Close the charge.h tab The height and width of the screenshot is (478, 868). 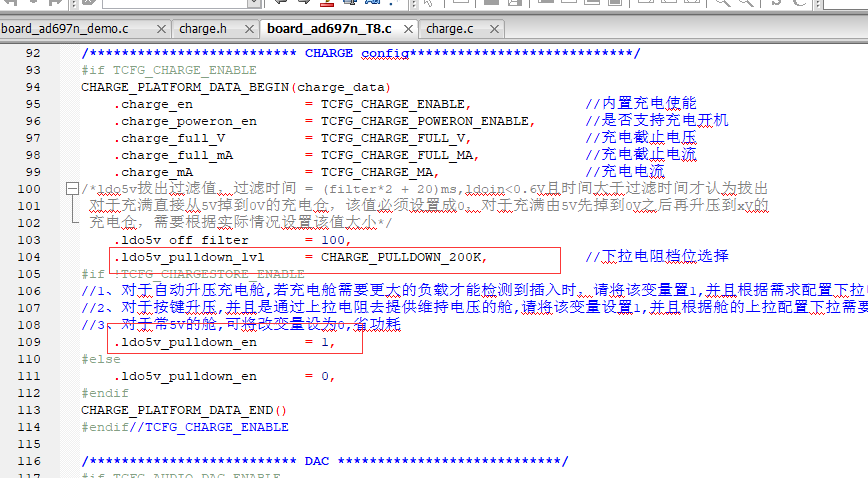(x=249, y=29)
